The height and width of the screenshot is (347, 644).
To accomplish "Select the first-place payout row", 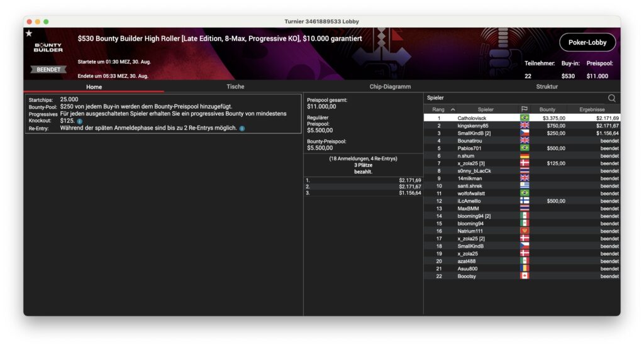I will click(x=363, y=180).
